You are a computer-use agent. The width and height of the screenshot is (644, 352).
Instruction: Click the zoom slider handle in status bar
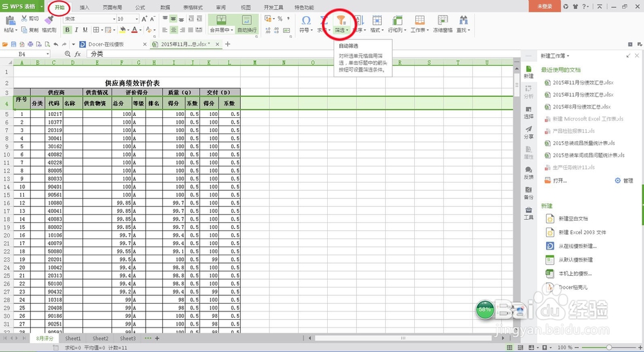point(609,347)
